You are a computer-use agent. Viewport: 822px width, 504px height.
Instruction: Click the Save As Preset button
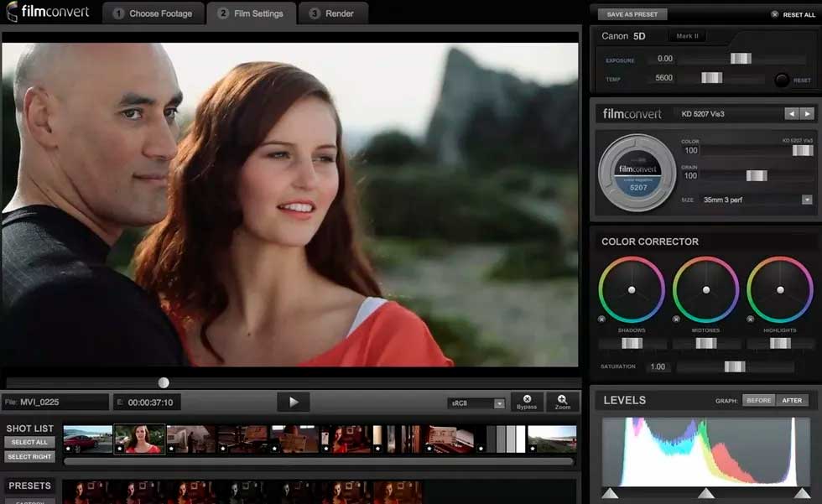click(x=632, y=14)
